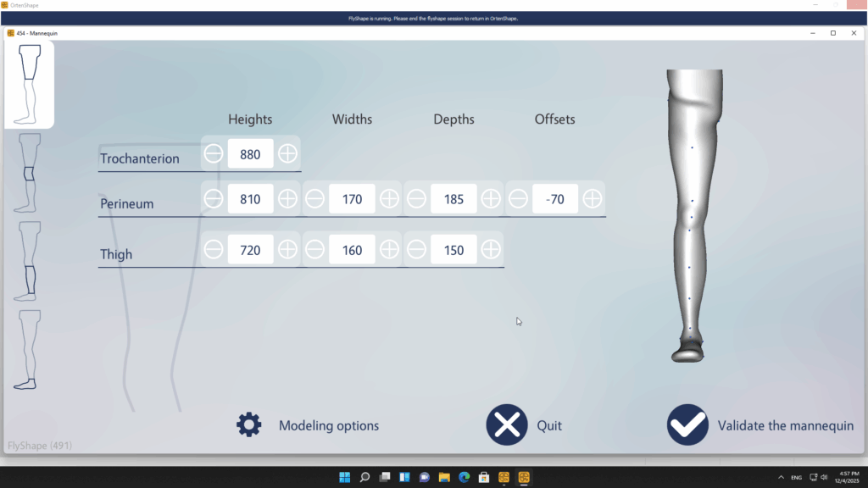
Task: Click the 3D leg model preview
Action: [693, 212]
